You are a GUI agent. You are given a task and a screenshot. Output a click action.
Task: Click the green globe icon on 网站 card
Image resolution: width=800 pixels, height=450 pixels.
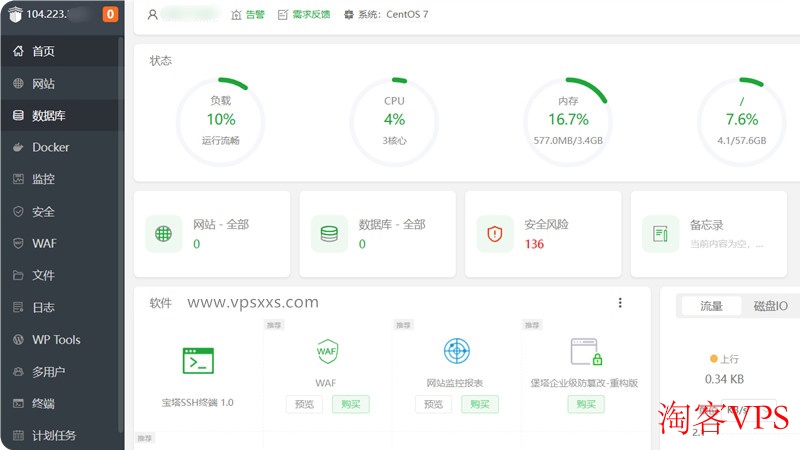point(163,234)
